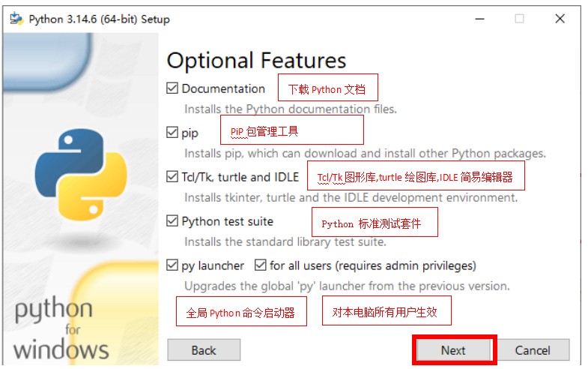Toggle the pip checkbox

tap(172, 132)
